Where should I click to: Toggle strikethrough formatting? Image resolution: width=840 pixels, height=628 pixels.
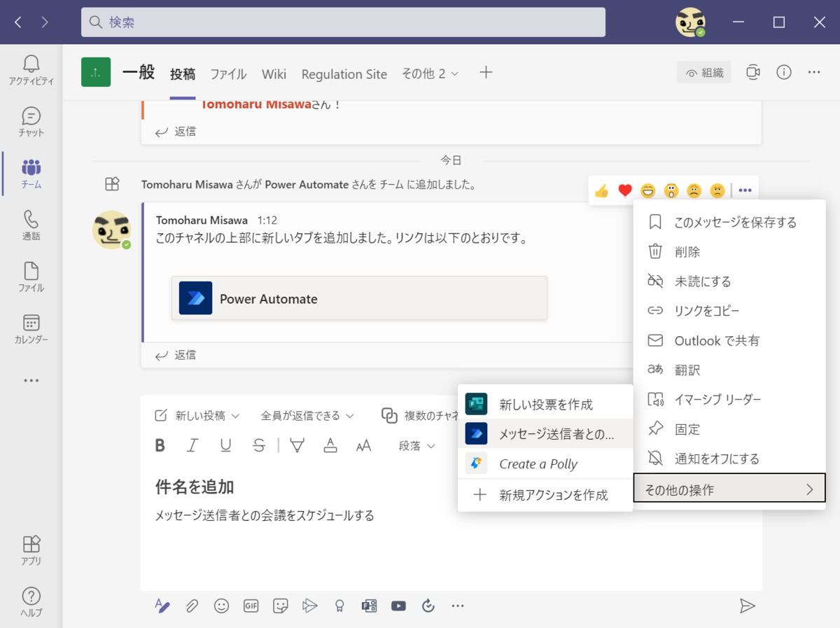pos(259,445)
